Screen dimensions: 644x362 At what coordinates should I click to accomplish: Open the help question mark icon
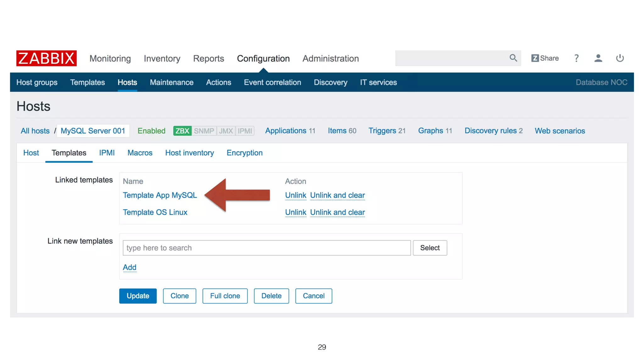coord(576,58)
